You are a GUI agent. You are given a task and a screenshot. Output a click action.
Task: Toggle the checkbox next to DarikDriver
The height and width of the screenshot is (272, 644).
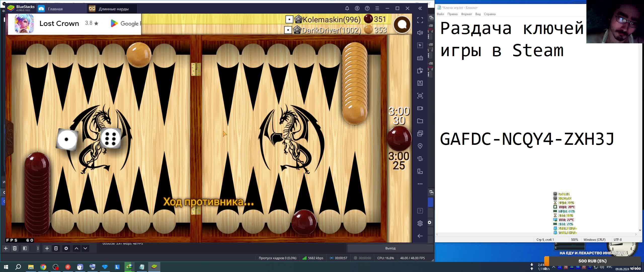pos(288,30)
